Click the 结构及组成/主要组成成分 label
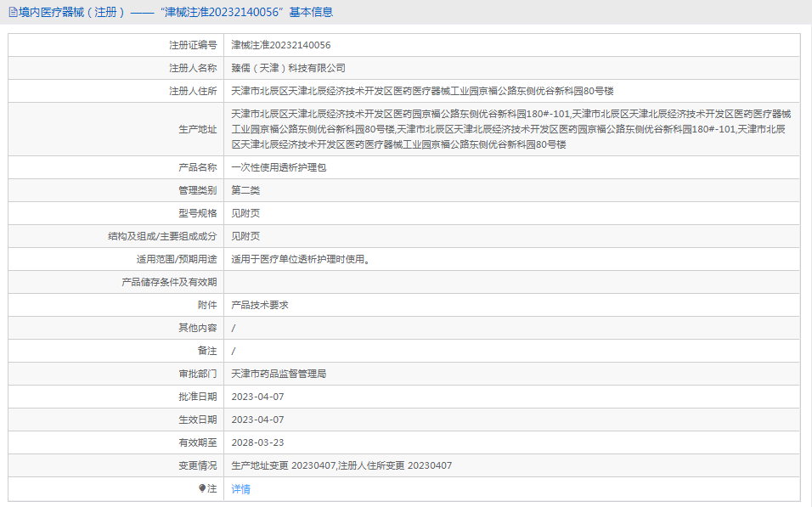Viewport: 812px width, 507px height. pyautogui.click(x=162, y=236)
